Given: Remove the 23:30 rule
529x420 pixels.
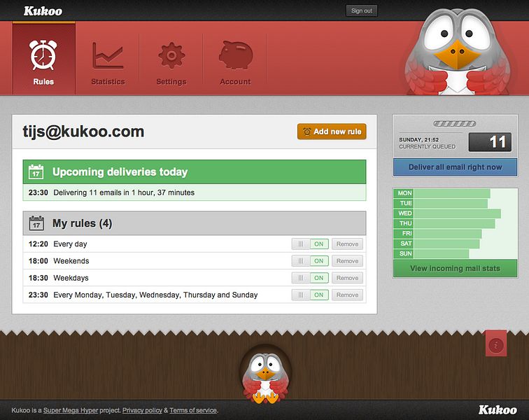Looking at the screenshot, I should pyautogui.click(x=347, y=295).
